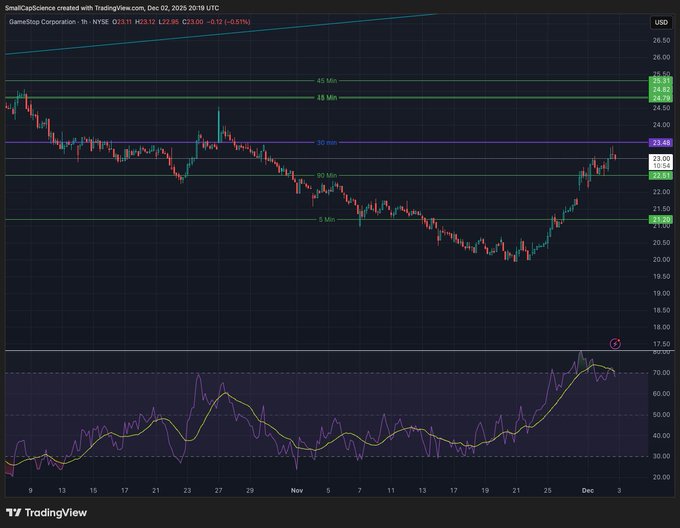Click the lightning bolt event icon
This screenshot has width=680, height=528.
(x=615, y=343)
